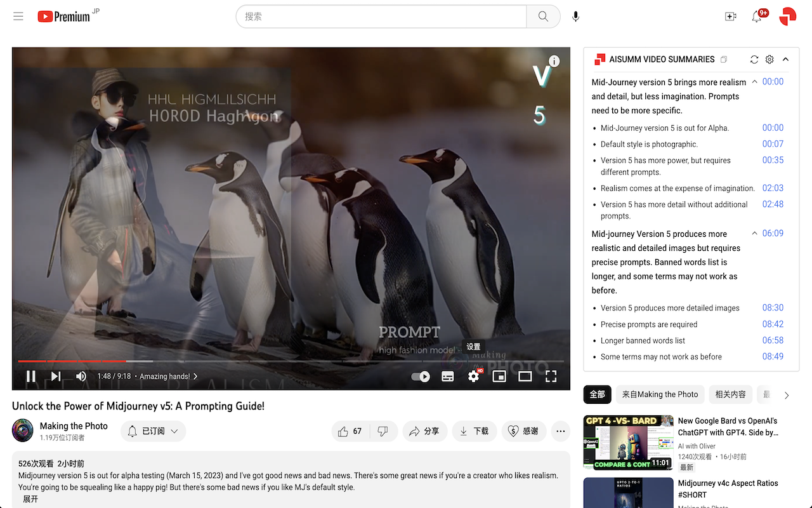
Task: Jump to timestamp 08:49
Action: coord(773,356)
